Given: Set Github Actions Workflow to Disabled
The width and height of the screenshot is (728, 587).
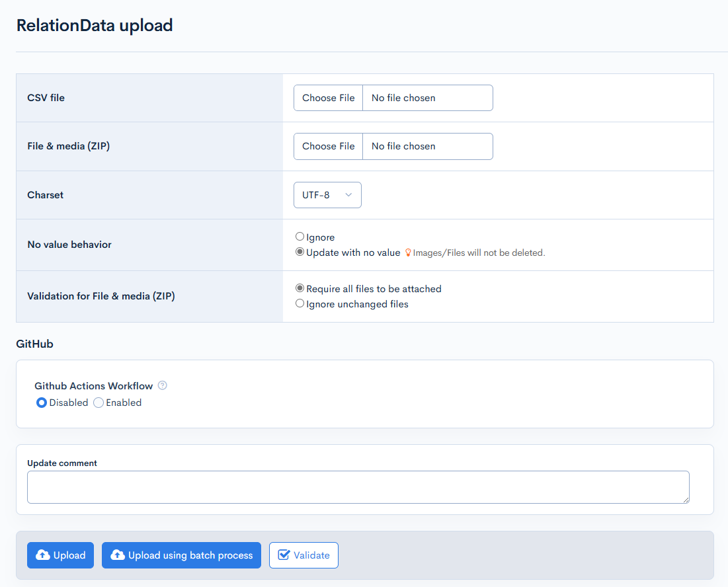Looking at the screenshot, I should tap(41, 403).
